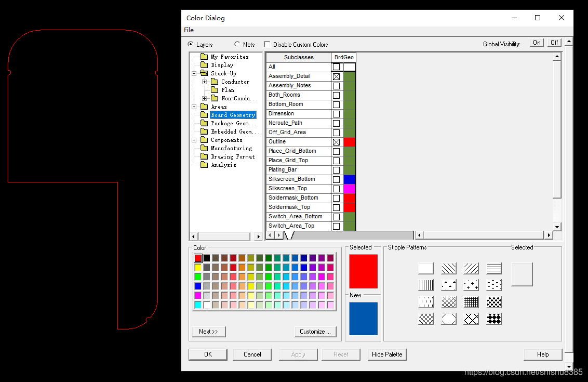Click the OK button
This screenshot has height=382, width=588.
point(208,354)
